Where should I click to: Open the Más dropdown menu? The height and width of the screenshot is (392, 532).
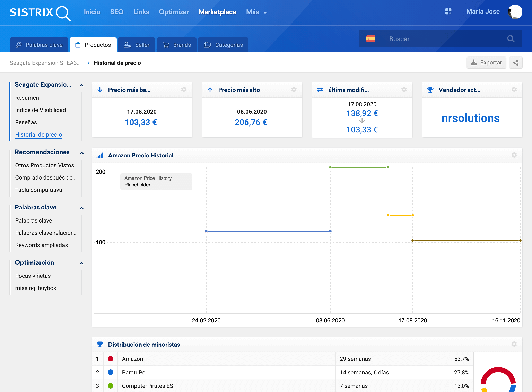pyautogui.click(x=256, y=12)
